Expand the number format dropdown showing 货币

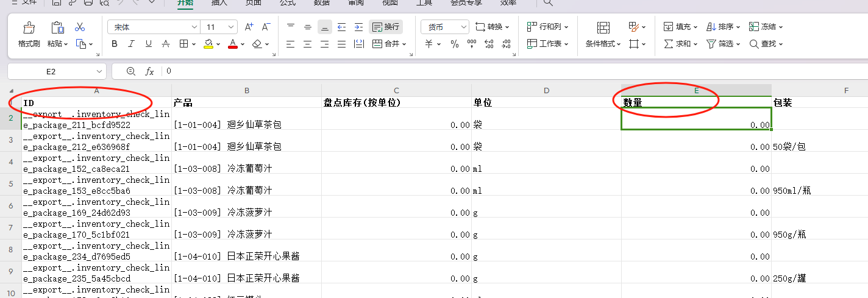tap(444, 27)
